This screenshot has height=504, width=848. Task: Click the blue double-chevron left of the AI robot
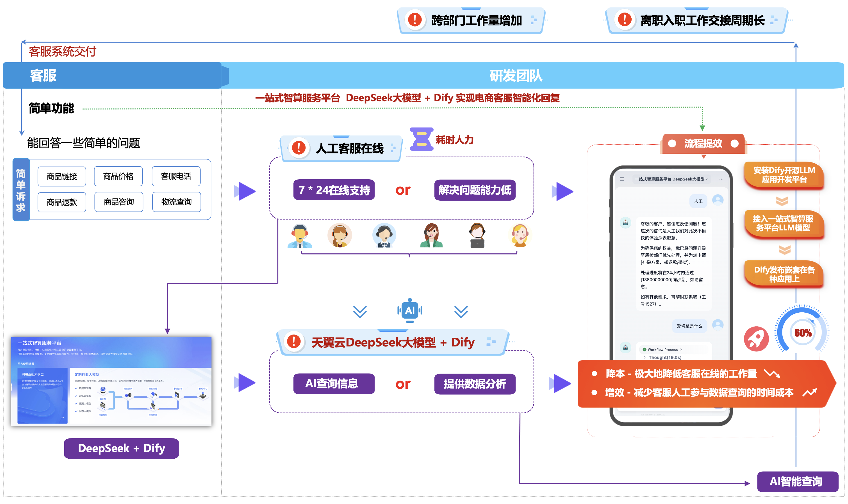click(360, 312)
